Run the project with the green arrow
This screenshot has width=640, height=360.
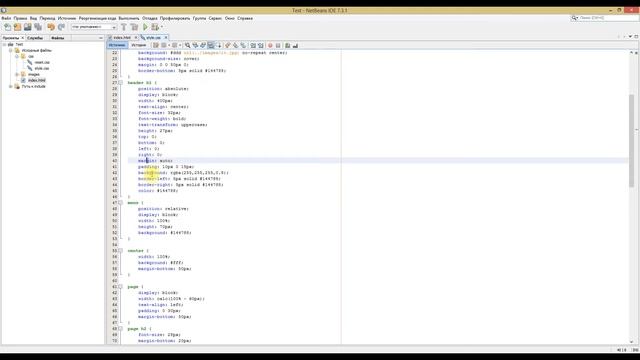pos(145,27)
